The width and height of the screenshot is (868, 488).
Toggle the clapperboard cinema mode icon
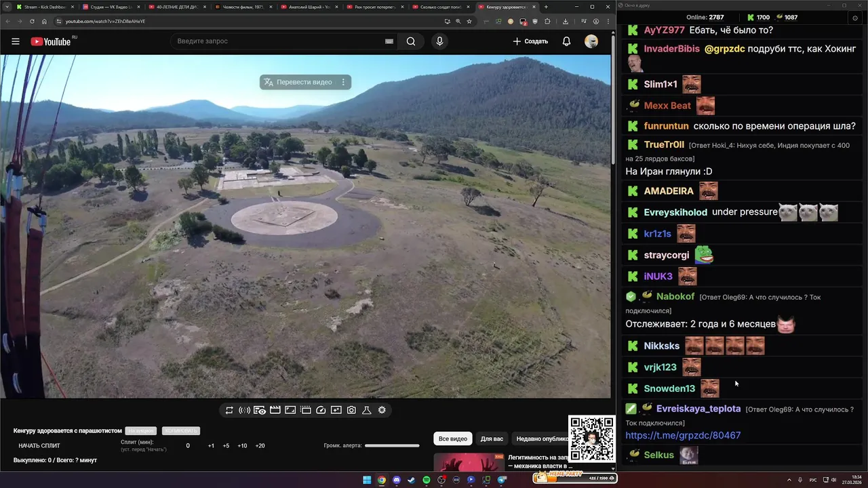pyautogui.click(x=275, y=410)
